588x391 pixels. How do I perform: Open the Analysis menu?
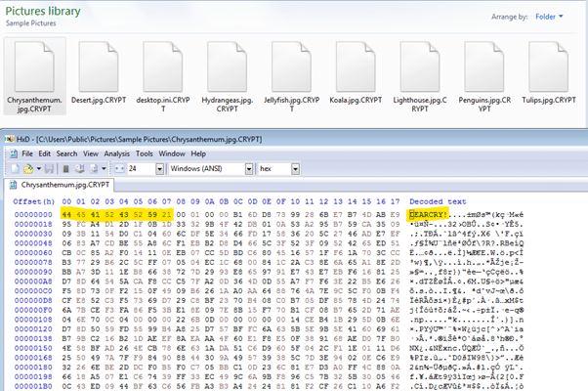tap(116, 153)
